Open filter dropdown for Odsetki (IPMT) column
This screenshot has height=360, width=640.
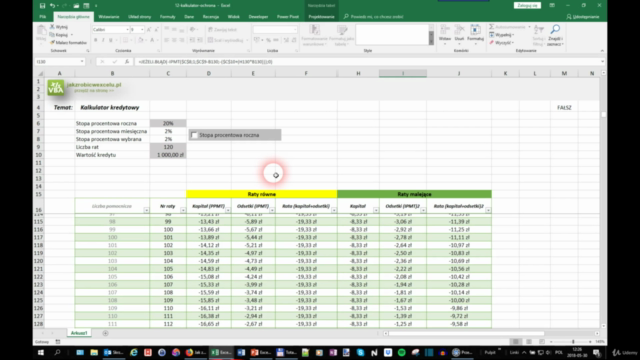click(272, 210)
